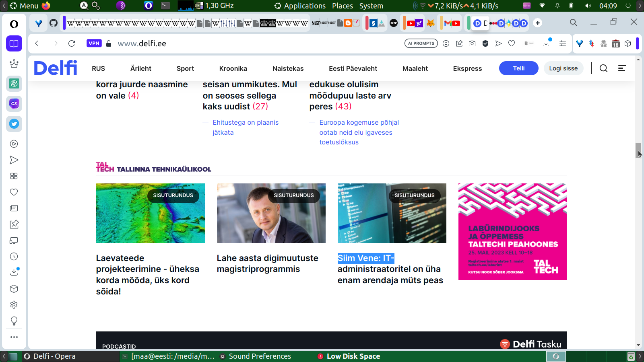Open the ad blocker shield icon
Screen dimensions: 644x362
click(485, 43)
